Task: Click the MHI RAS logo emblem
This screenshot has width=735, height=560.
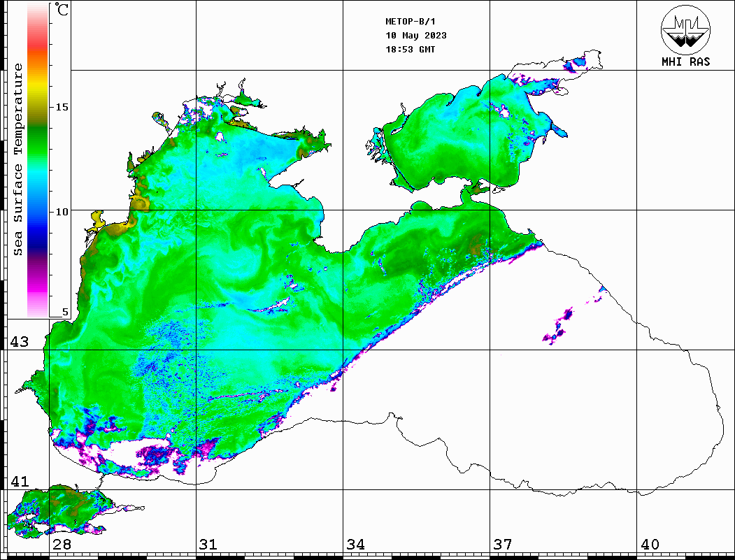Action: tap(685, 29)
